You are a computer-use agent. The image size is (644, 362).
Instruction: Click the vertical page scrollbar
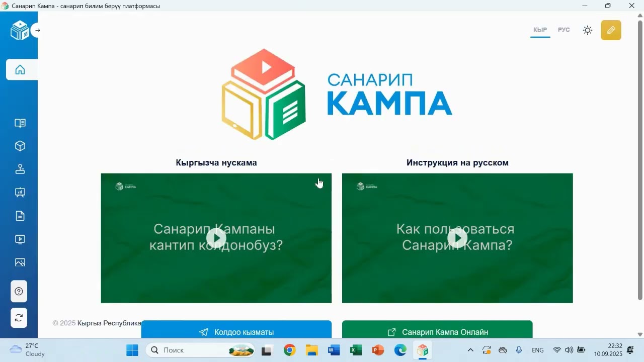pyautogui.click(x=640, y=160)
